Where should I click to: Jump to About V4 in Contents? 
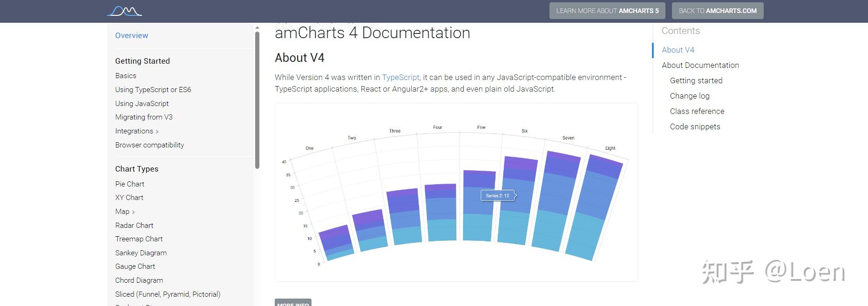pos(678,50)
